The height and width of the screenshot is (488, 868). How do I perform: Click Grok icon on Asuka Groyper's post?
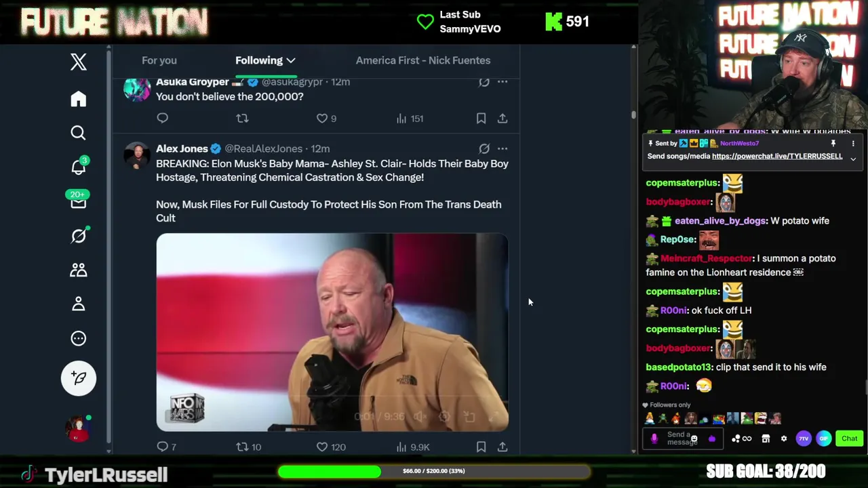coord(484,82)
